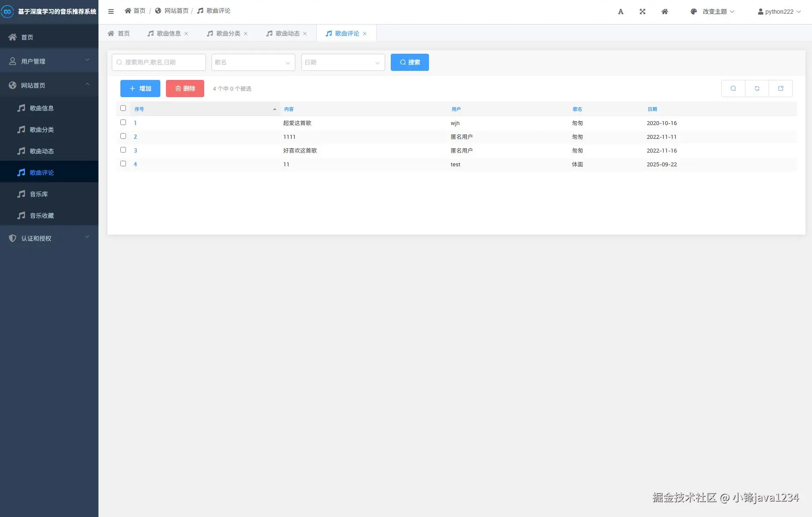Viewport: 812px width, 517px height.
Task: Expand the 认证和授权 sidebar section
Action: point(49,238)
